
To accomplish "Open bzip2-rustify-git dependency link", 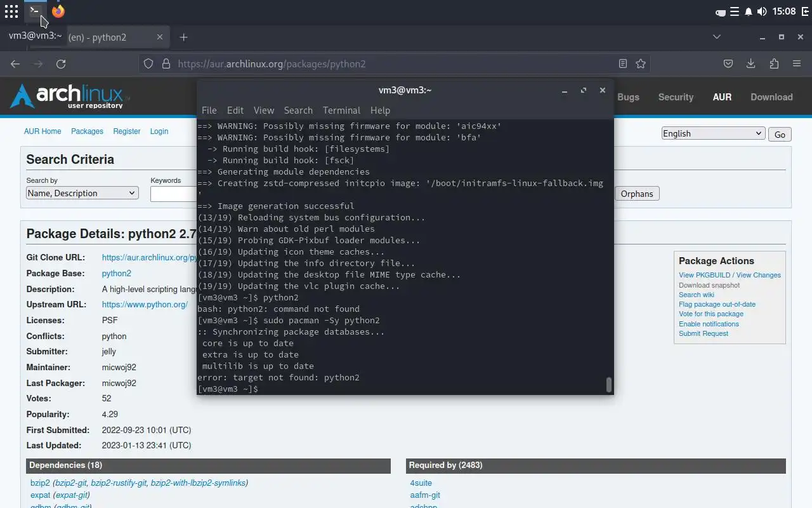I will 119,483.
